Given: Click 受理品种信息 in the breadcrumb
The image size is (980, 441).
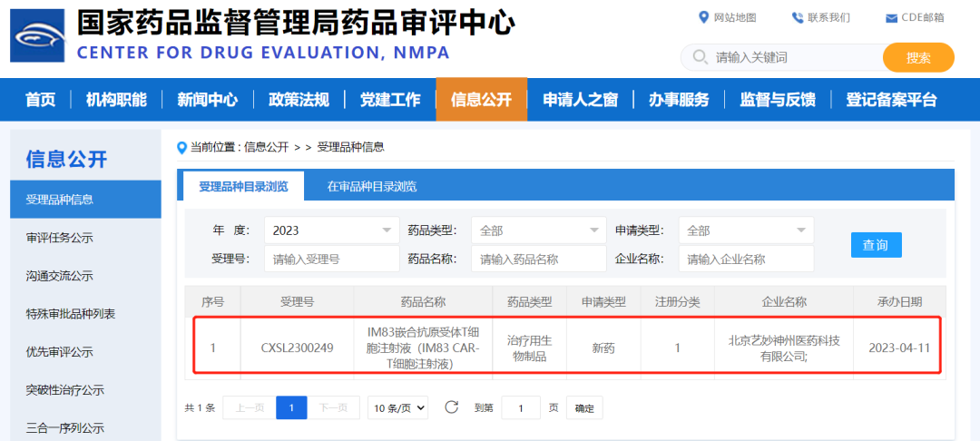Looking at the screenshot, I should [350, 147].
